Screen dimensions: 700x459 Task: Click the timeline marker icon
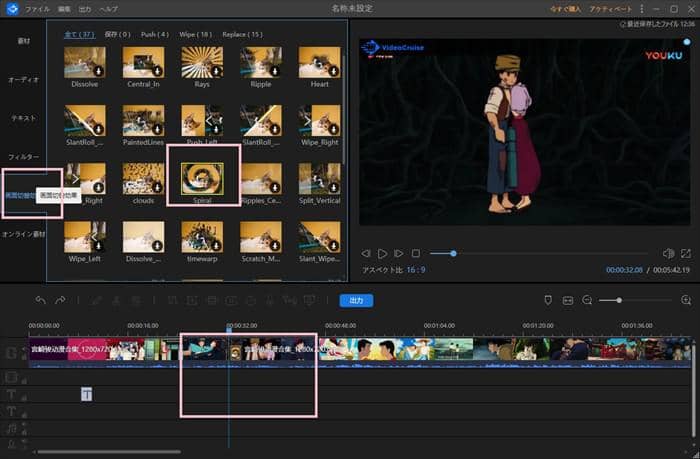pyautogui.click(x=548, y=300)
